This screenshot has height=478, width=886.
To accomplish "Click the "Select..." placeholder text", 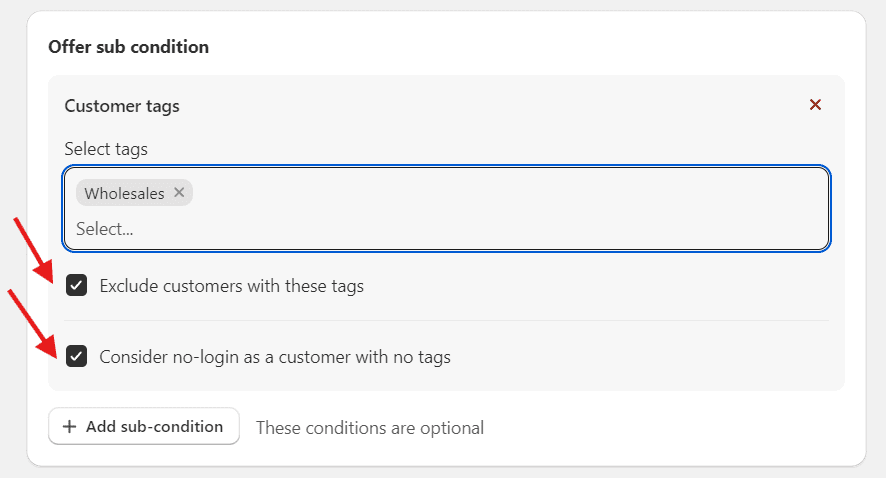I will [105, 229].
